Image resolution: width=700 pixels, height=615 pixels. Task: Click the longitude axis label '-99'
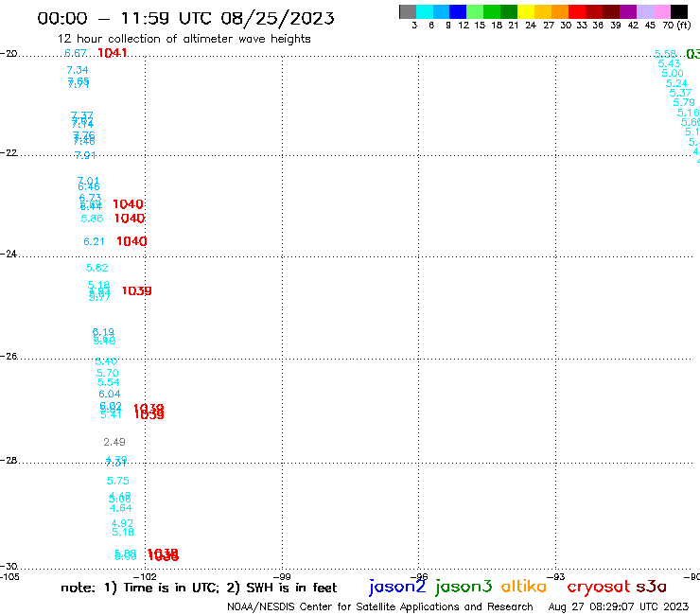282,576
